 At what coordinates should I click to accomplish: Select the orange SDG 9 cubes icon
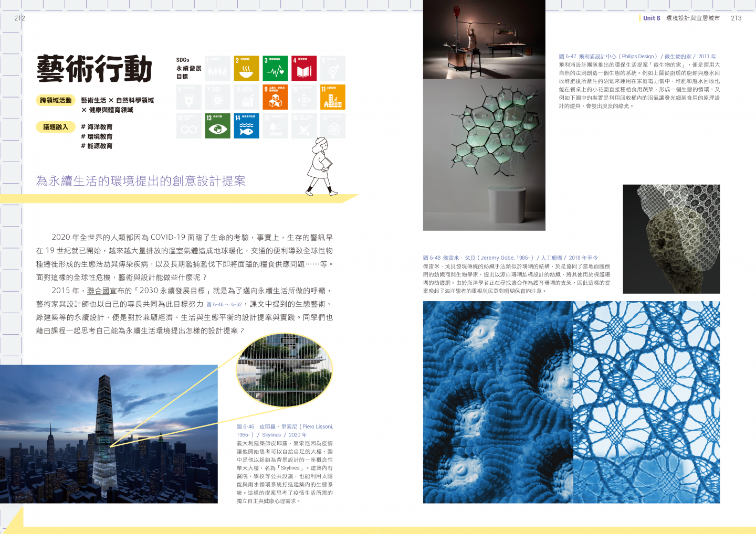(x=275, y=97)
